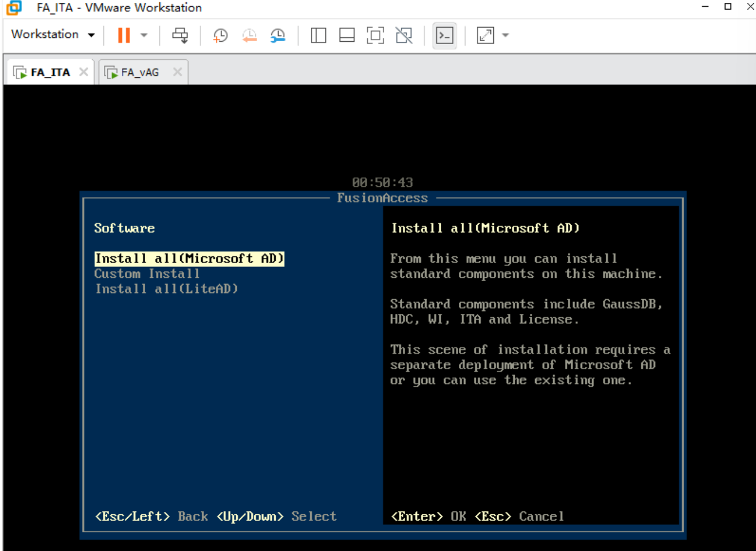Pause the virtual machine

[124, 35]
